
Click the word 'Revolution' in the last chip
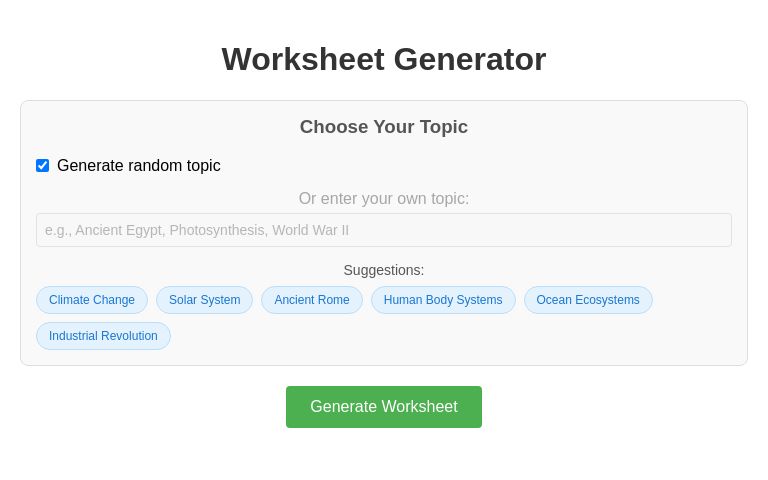[129, 336]
